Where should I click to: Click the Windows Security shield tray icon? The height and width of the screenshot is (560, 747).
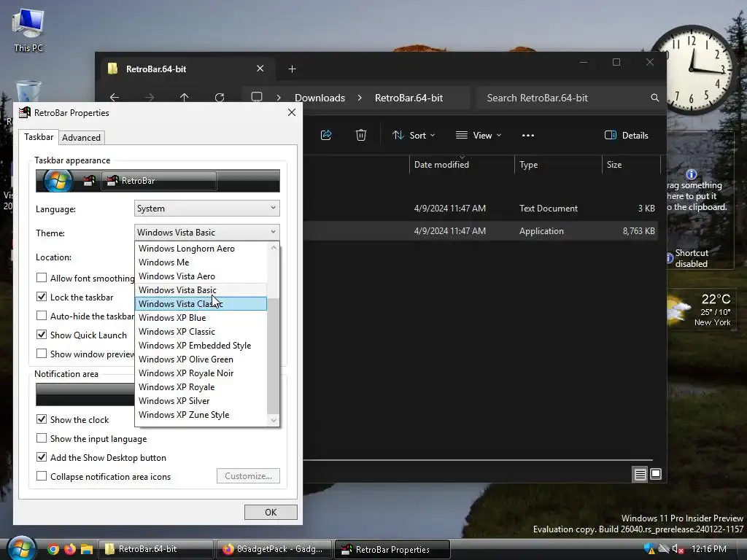pyautogui.click(x=649, y=550)
